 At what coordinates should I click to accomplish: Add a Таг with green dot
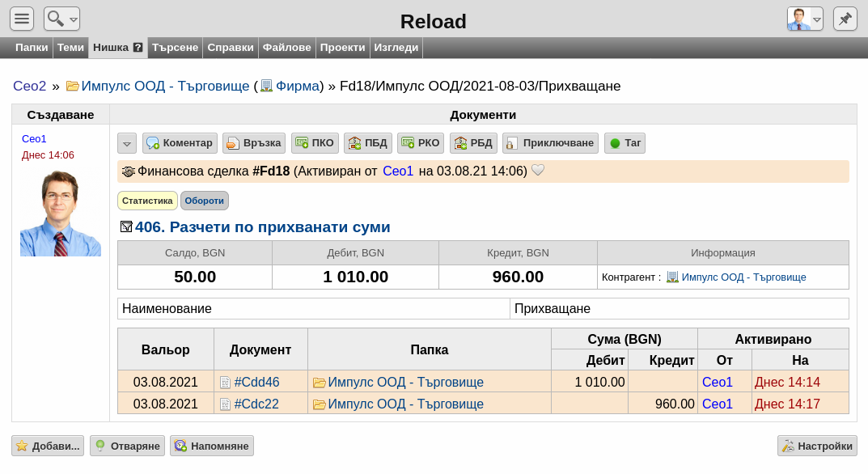pyautogui.click(x=625, y=143)
